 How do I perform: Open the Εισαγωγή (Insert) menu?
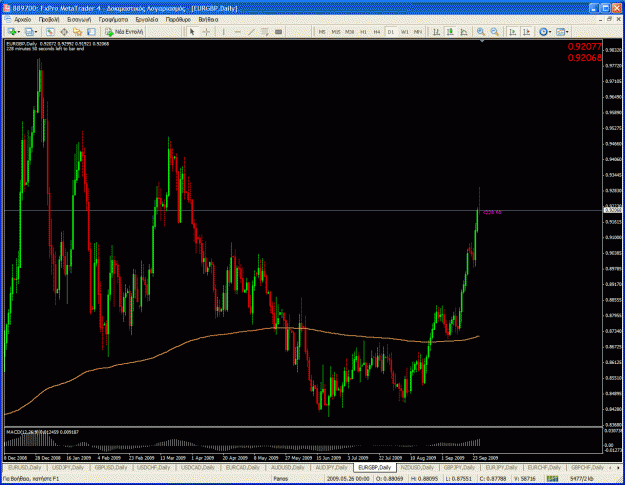79,20
